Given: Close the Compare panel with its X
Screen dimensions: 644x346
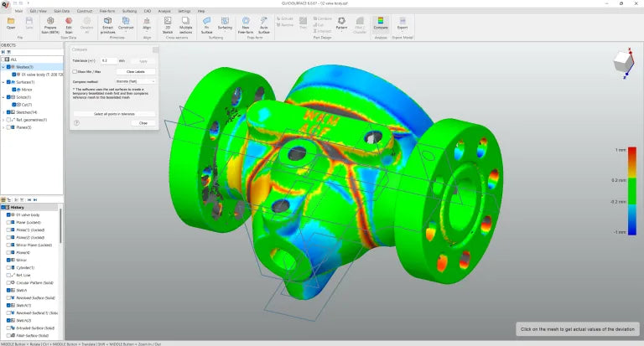Looking at the screenshot, I should 155,49.
